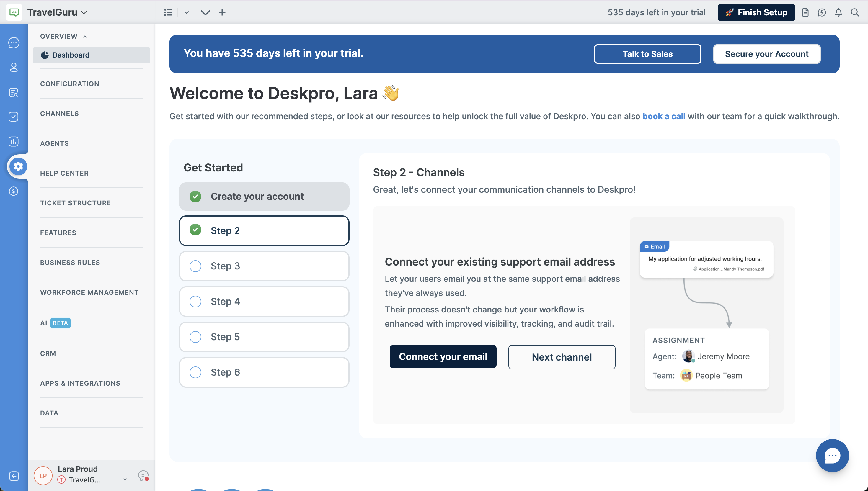Select the Step 5 radio circle

point(195,337)
